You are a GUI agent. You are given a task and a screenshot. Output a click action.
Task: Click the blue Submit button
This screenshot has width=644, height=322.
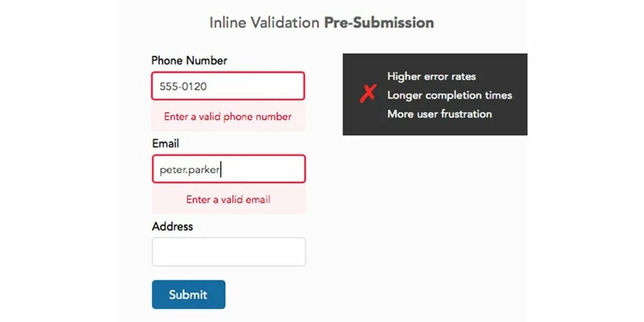pyautogui.click(x=189, y=294)
